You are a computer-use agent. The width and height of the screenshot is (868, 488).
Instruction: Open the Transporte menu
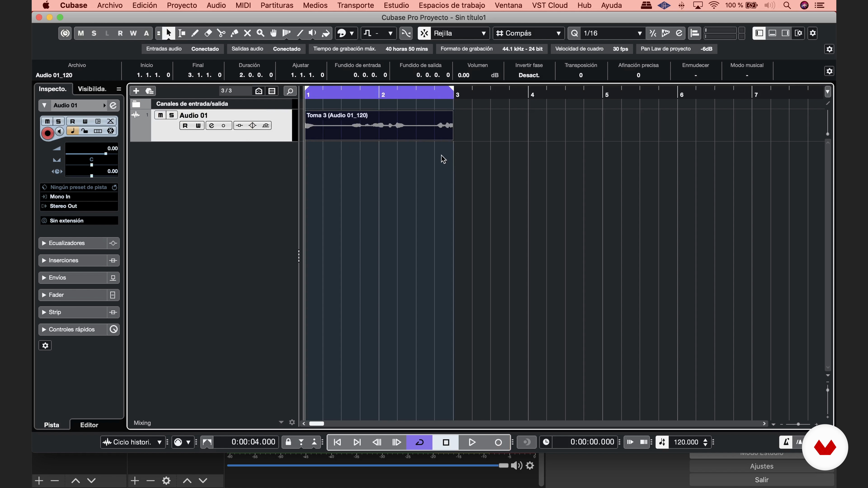(356, 5)
